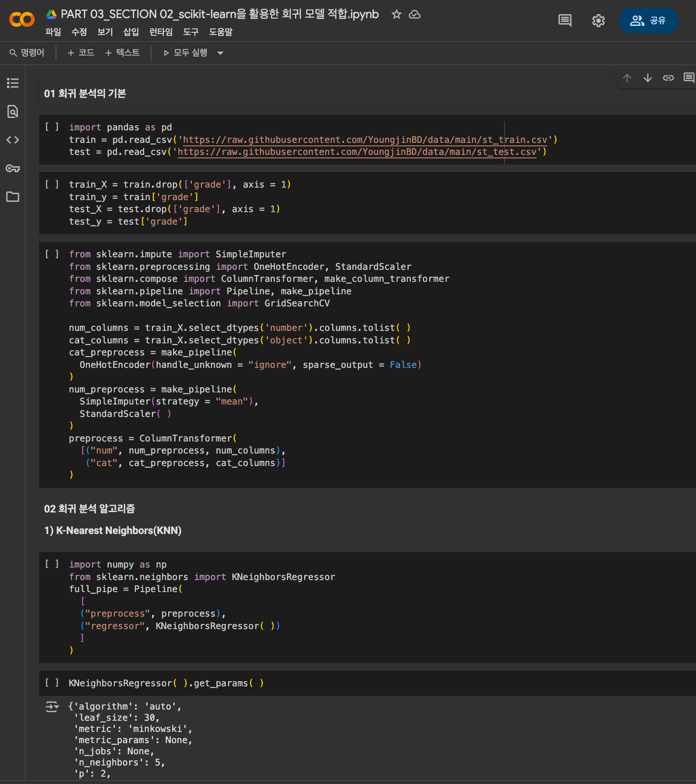696x784 pixels.
Task: Place cursor on the GridSearchCV import line
Action: 199,303
